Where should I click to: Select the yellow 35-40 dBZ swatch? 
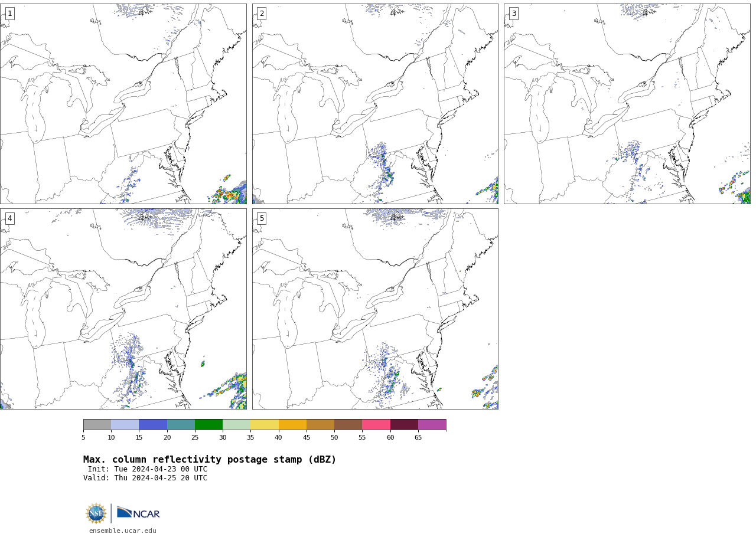point(265,425)
